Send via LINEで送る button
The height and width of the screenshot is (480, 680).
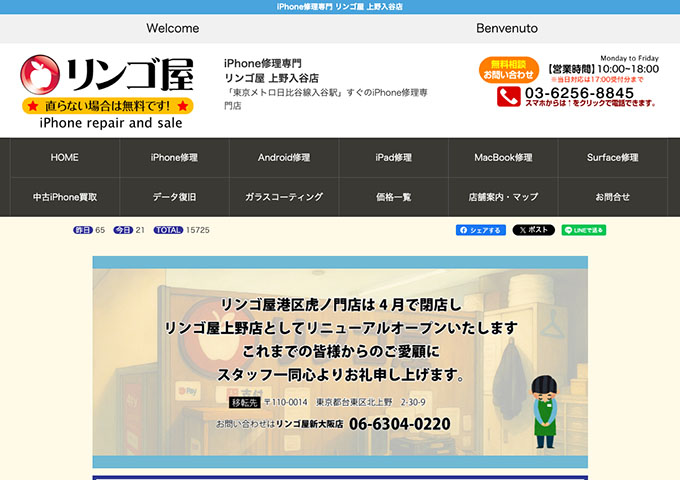(584, 230)
